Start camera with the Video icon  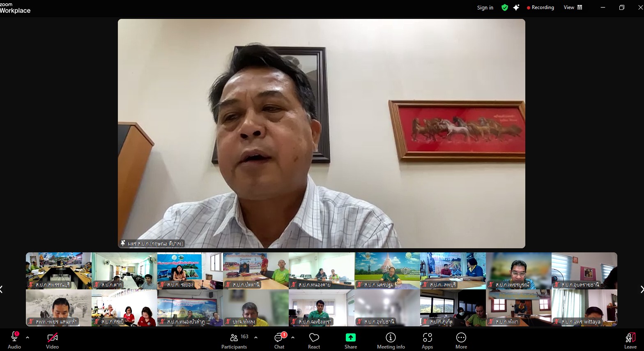coord(52,338)
